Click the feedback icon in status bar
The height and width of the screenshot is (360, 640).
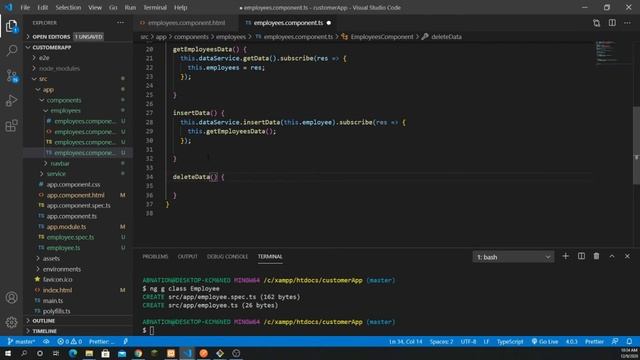pyautogui.click(x=615, y=342)
